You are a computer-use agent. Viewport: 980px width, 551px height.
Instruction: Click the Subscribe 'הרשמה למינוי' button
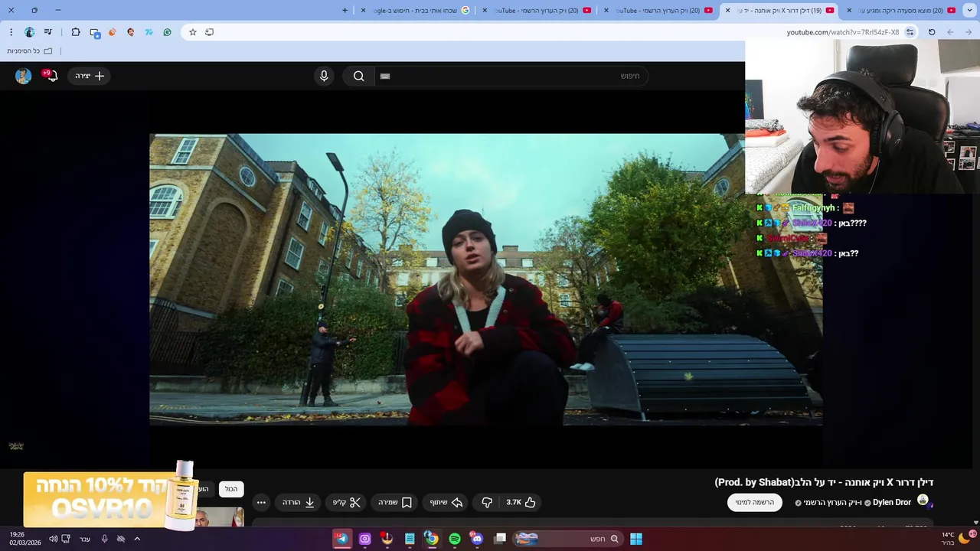coord(754,502)
